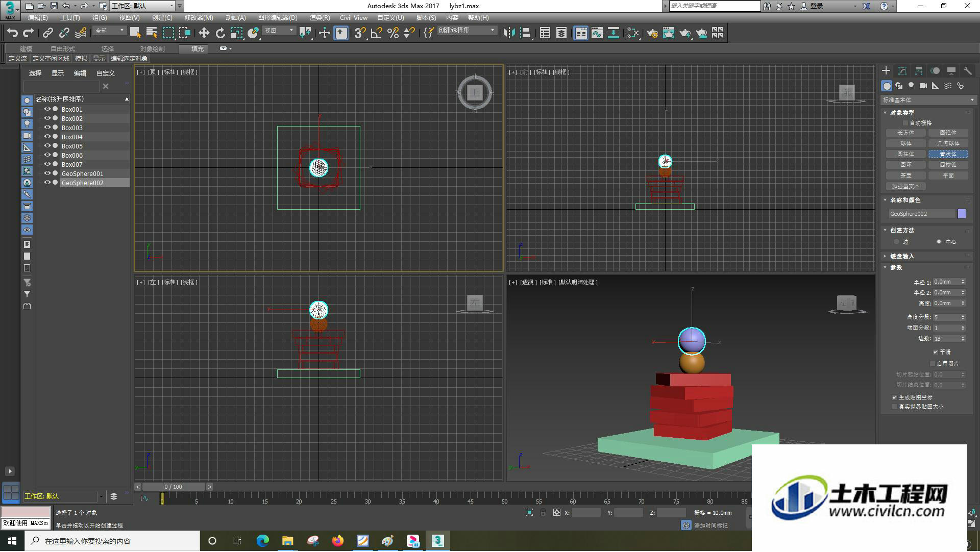Click the time slider showing 0 / 100
Screen dimensions: 980x552
coord(174,487)
